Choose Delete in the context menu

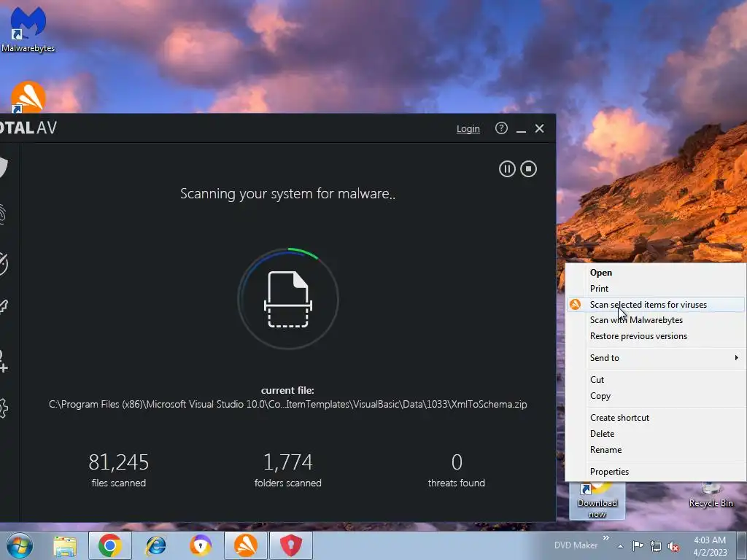tap(655, 434)
